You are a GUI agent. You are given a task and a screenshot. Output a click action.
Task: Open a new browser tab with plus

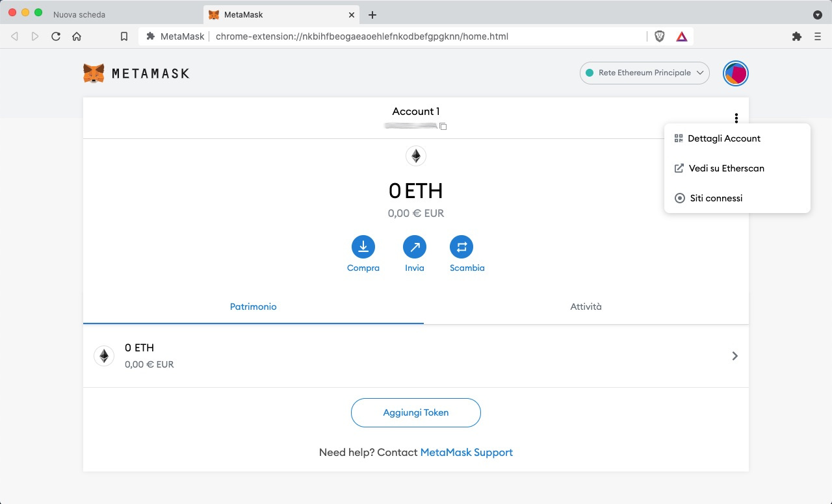[372, 14]
